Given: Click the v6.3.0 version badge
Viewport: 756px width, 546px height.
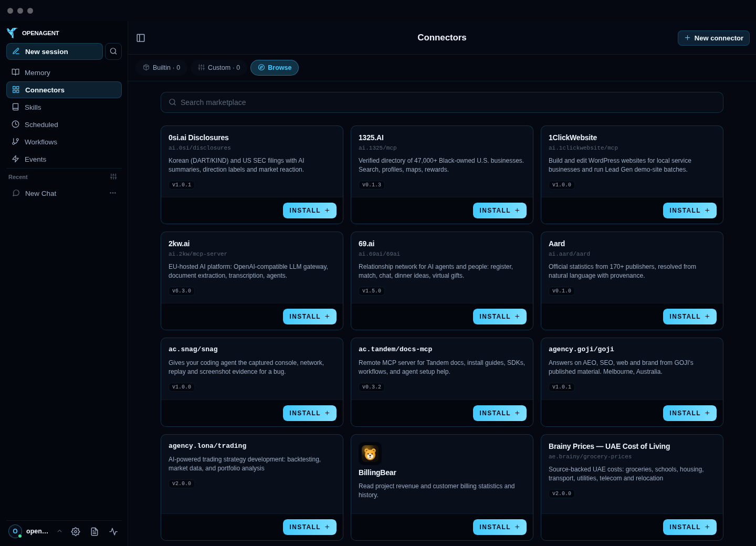Looking at the screenshot, I should pos(182,291).
